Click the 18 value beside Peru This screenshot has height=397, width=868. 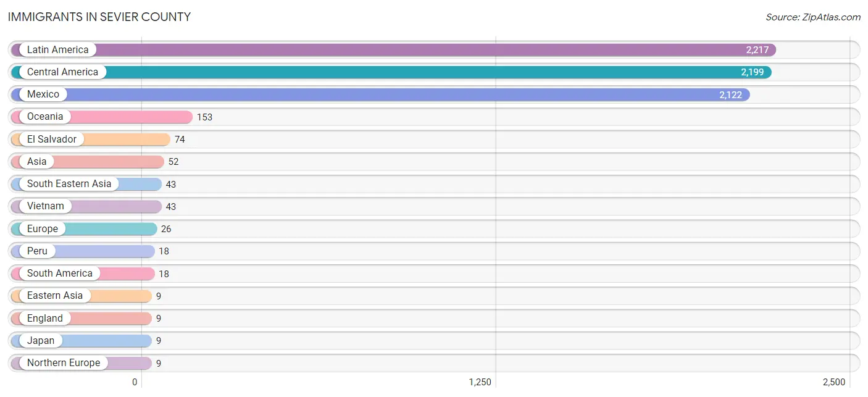[164, 251]
